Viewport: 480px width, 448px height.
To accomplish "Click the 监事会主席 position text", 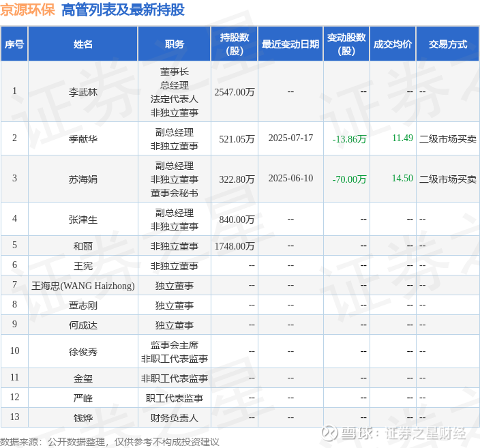I will 175,345.
